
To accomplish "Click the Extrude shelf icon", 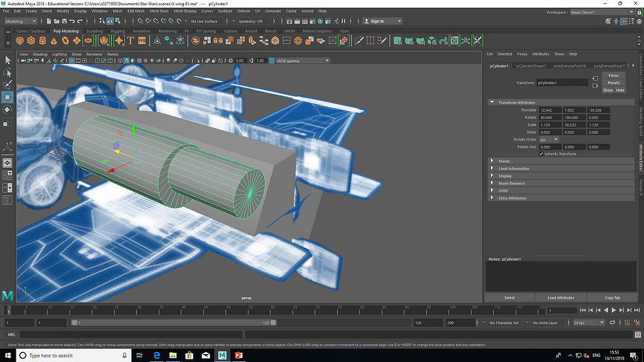I will click(x=252, y=41).
